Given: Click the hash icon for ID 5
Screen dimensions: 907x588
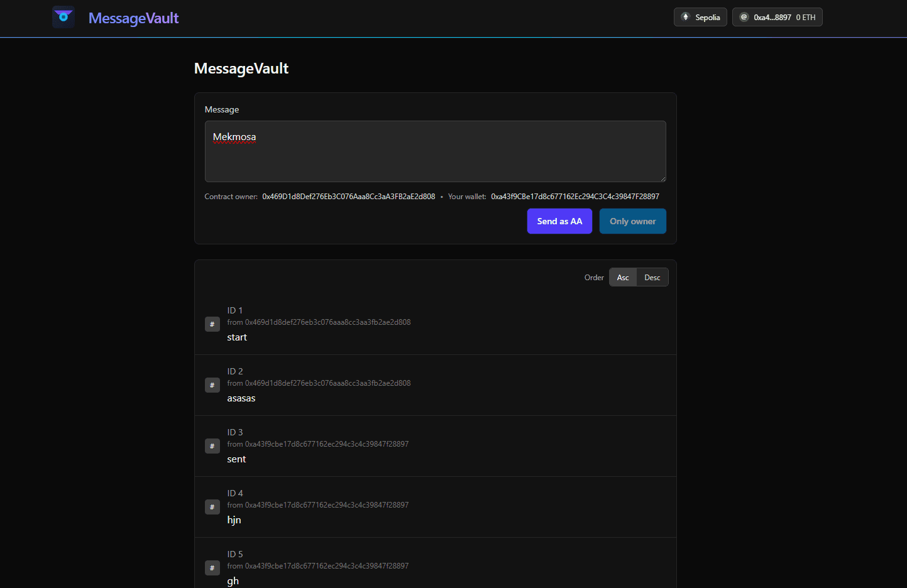Looking at the screenshot, I should coord(212,568).
